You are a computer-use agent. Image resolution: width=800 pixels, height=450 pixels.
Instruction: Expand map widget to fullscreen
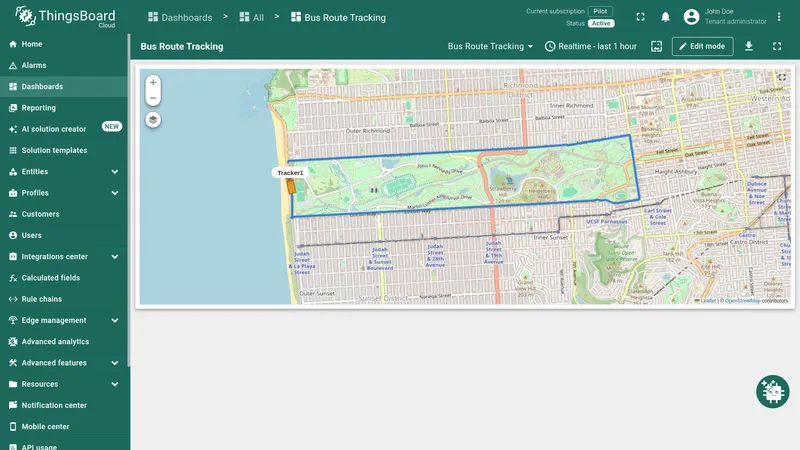782,78
